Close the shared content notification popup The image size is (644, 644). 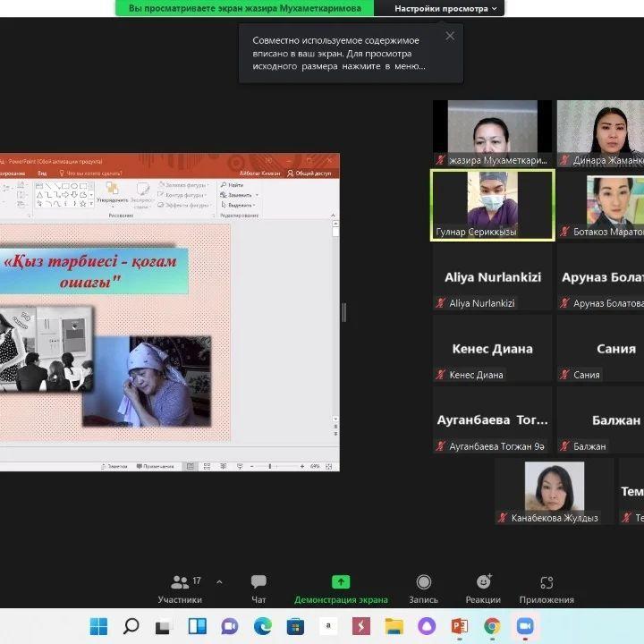click(450, 36)
